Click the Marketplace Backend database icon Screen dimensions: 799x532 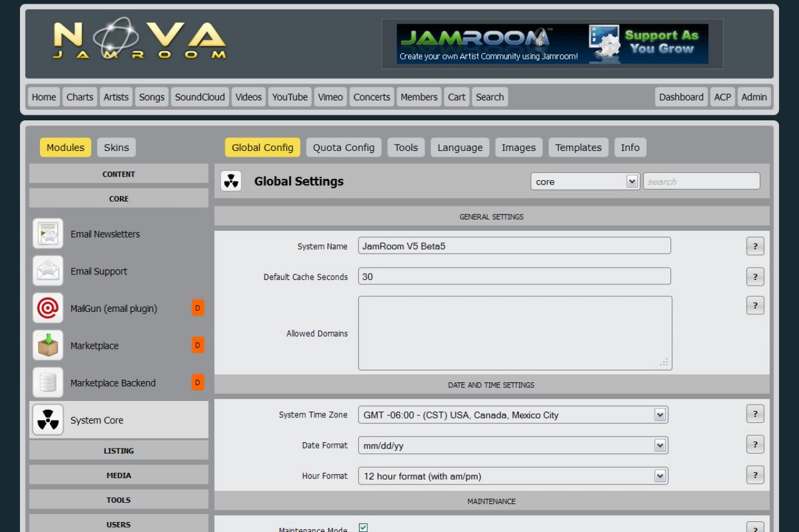[48, 383]
